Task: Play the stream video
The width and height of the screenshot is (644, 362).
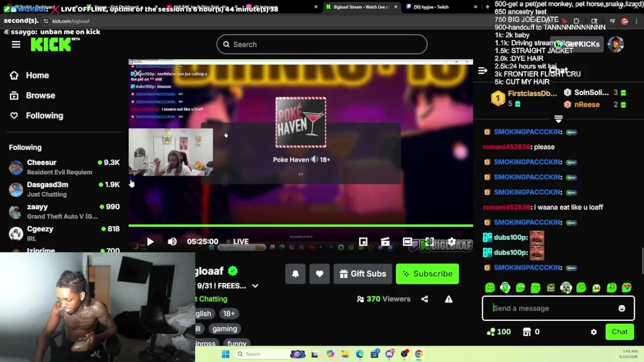Action: click(x=150, y=242)
